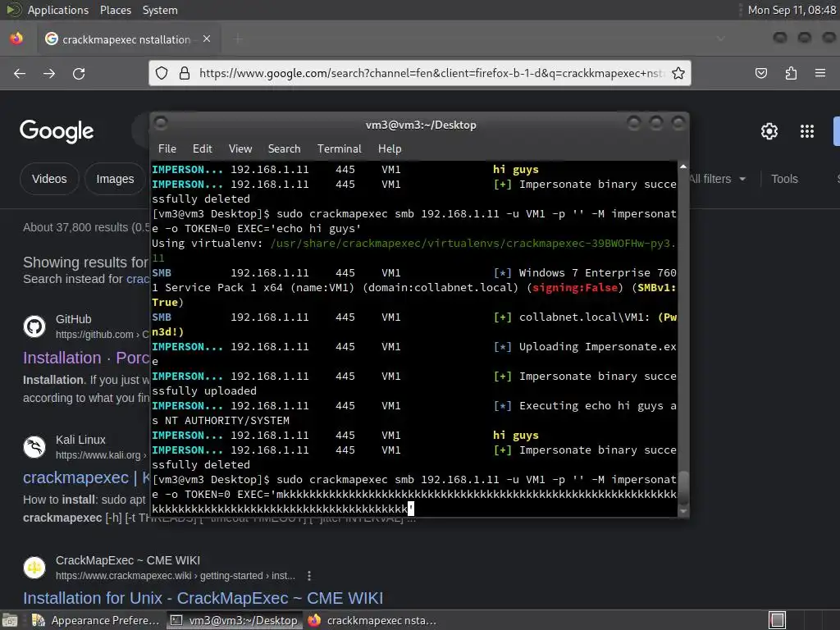Viewport: 840px width, 630px height.
Task: Open three-dot menu beside CME WIKI result
Action: 309,576
